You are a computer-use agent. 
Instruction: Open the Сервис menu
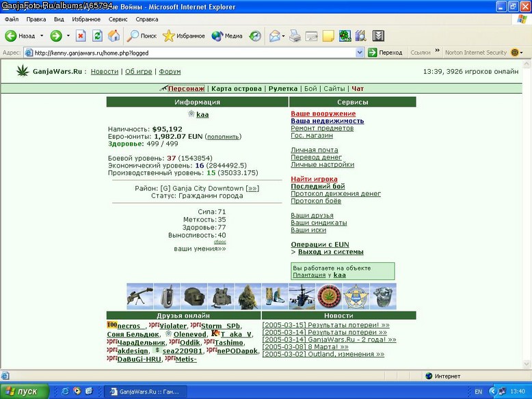[x=118, y=19]
